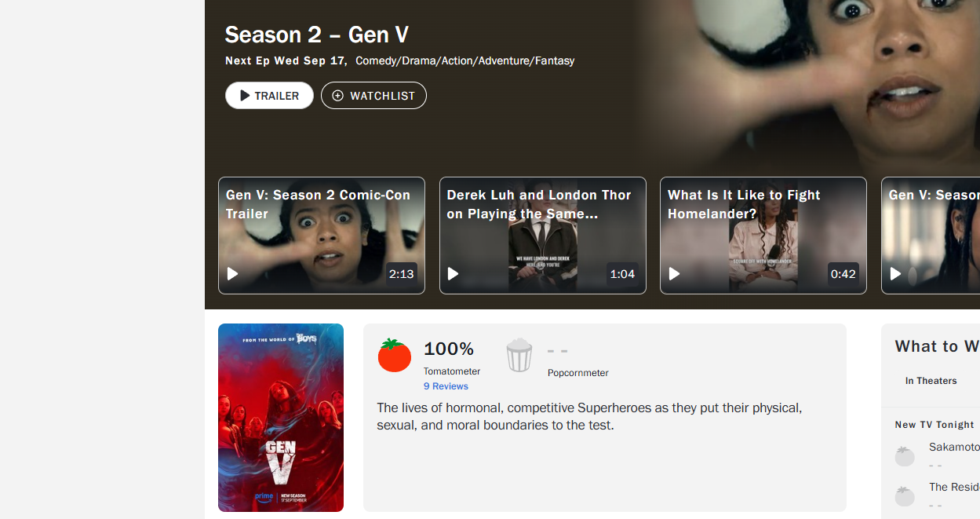
Task: Play the Gen V Season 2 trailer button
Action: click(x=269, y=96)
